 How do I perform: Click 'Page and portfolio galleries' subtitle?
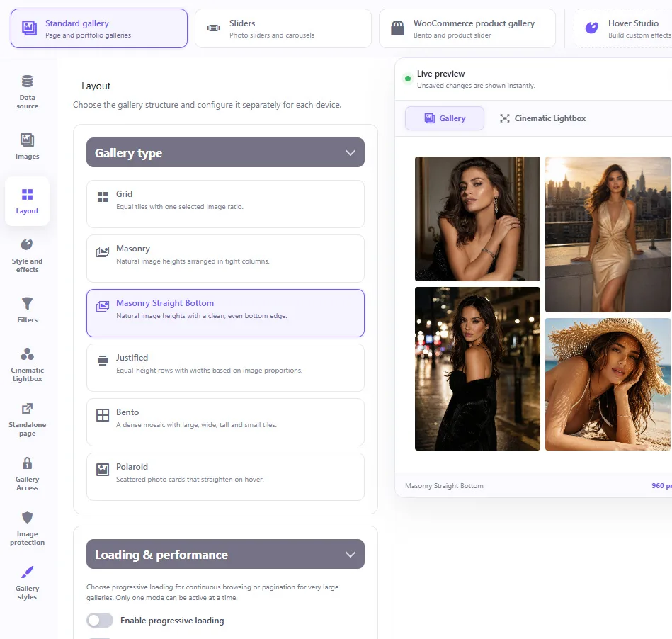tap(89, 35)
